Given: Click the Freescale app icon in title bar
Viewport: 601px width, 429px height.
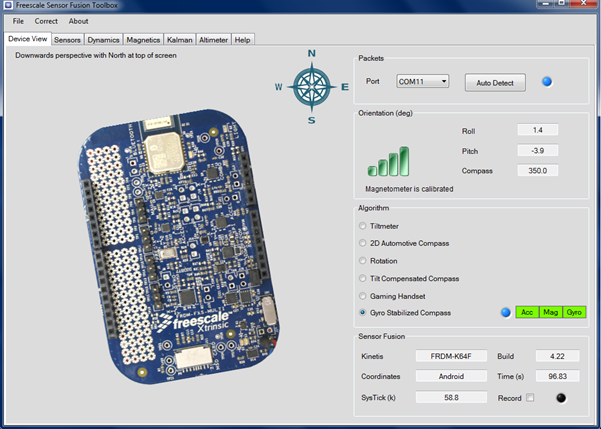Looking at the screenshot, I should tap(8, 5).
